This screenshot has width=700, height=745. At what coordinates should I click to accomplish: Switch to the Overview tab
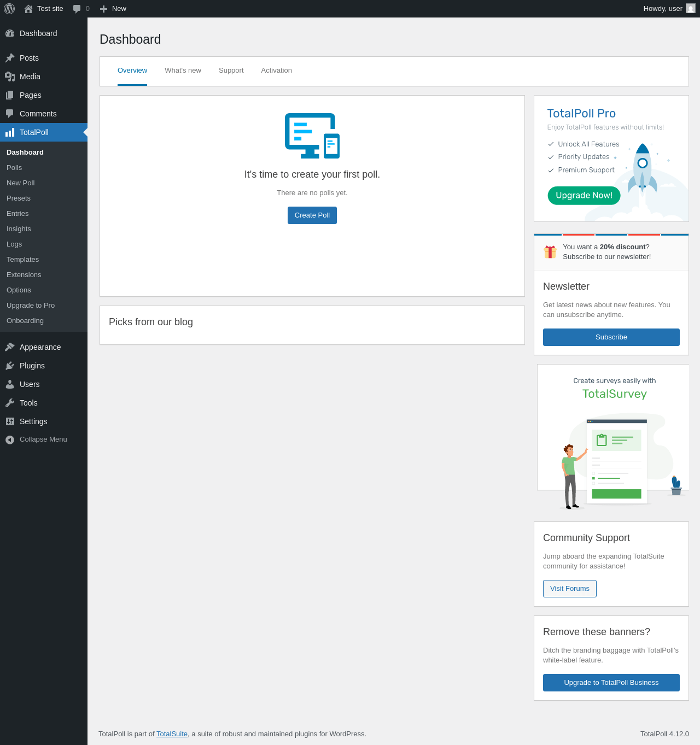click(x=132, y=71)
